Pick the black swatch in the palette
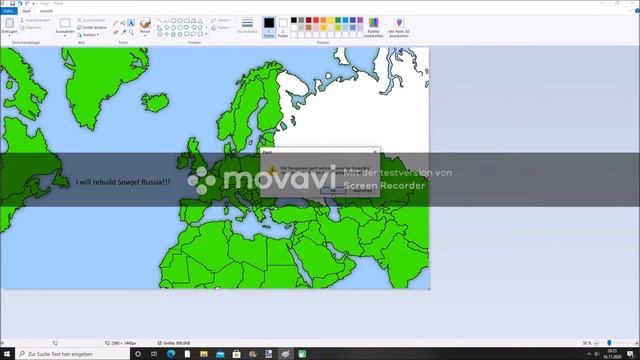This screenshot has width=640, height=360. (x=294, y=20)
